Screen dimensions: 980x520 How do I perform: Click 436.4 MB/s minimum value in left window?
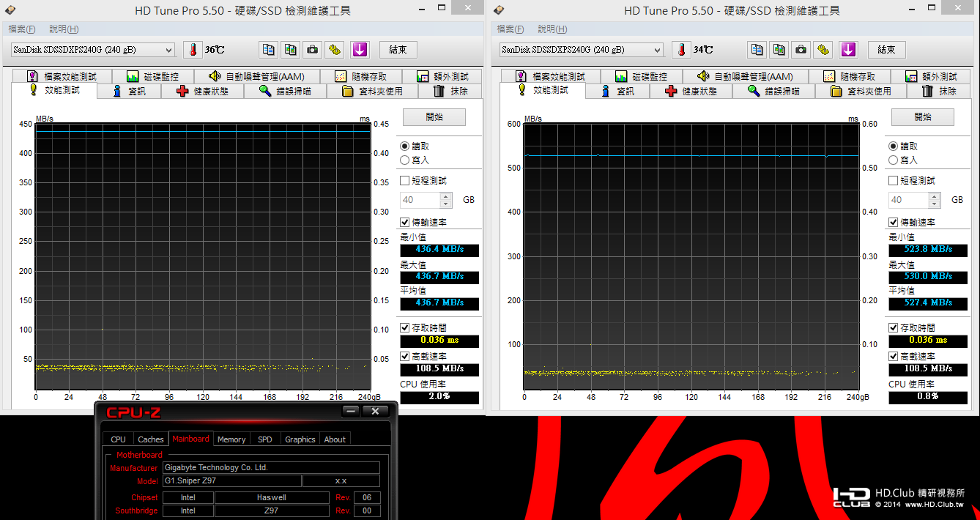pos(439,250)
